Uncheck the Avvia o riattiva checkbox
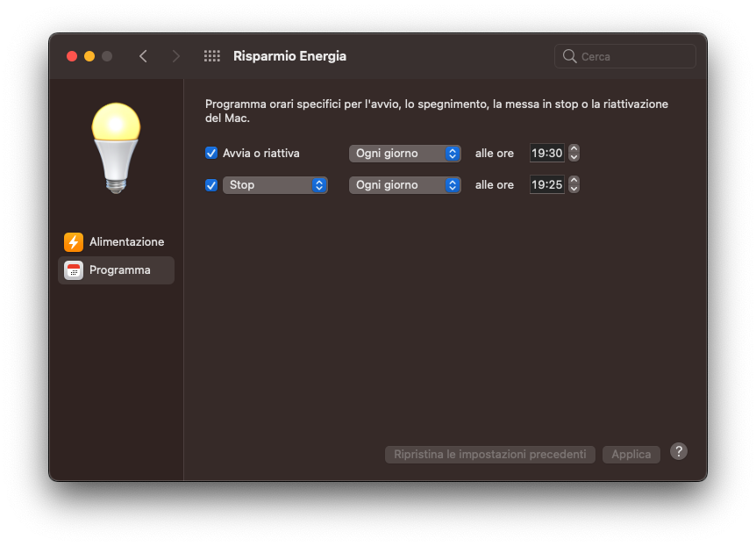756x546 pixels. point(211,153)
